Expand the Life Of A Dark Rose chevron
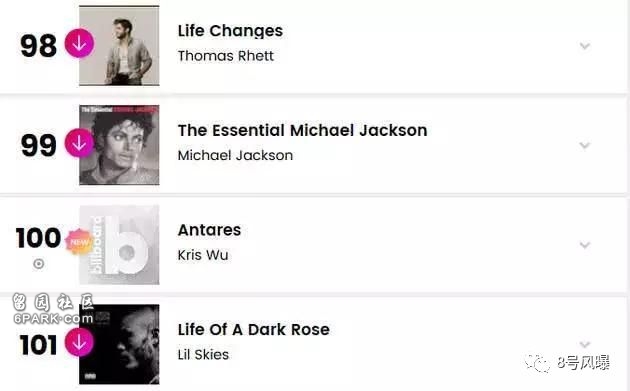 tap(585, 344)
